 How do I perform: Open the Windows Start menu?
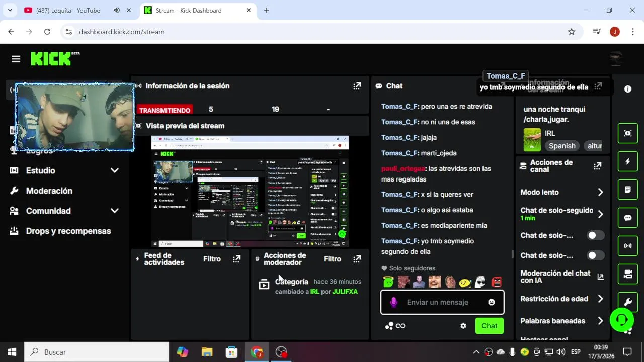click(12, 352)
